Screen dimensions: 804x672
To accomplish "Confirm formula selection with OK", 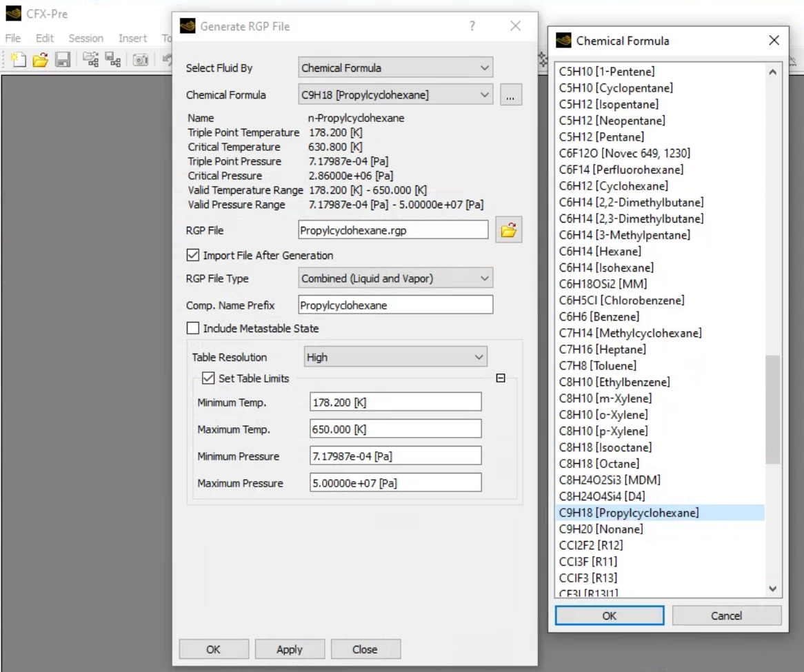I will (609, 615).
